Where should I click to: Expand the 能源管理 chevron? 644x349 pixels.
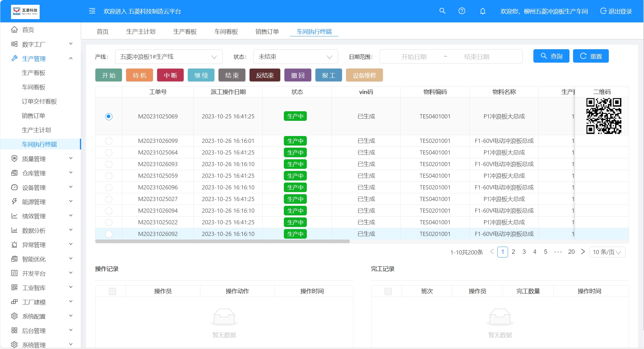71,201
